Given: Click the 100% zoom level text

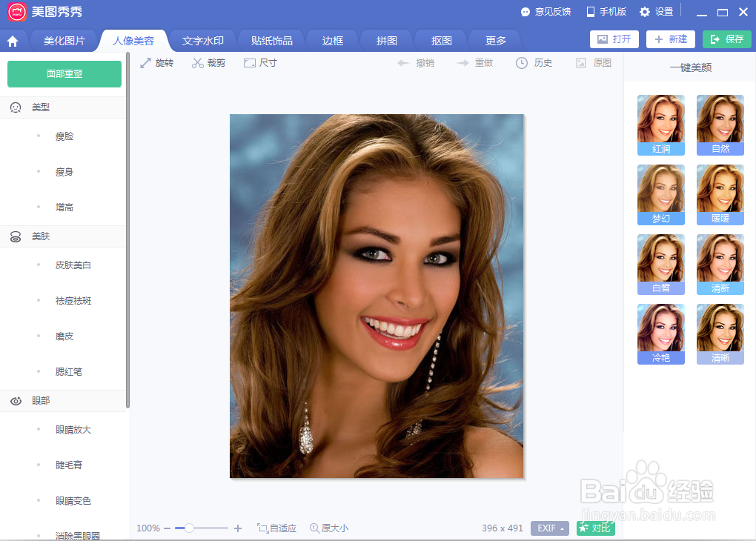Looking at the screenshot, I should (148, 528).
